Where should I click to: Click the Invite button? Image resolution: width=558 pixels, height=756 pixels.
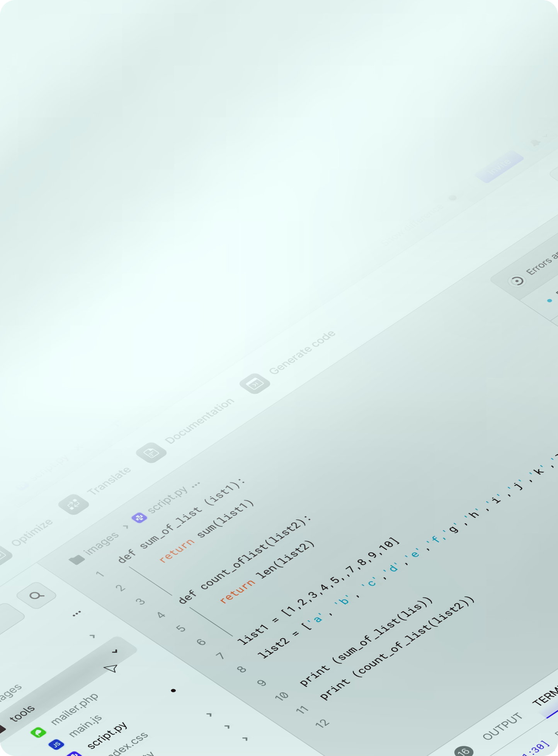[499, 167]
